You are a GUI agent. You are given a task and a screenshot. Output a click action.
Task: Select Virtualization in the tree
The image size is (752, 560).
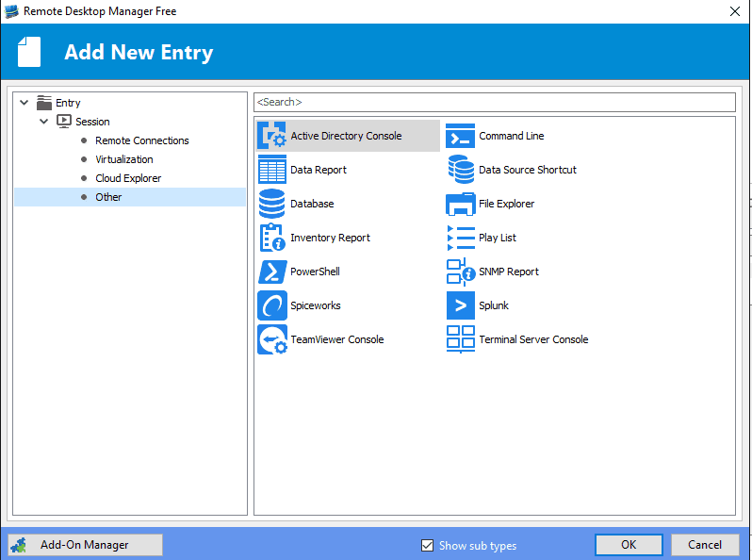click(124, 159)
